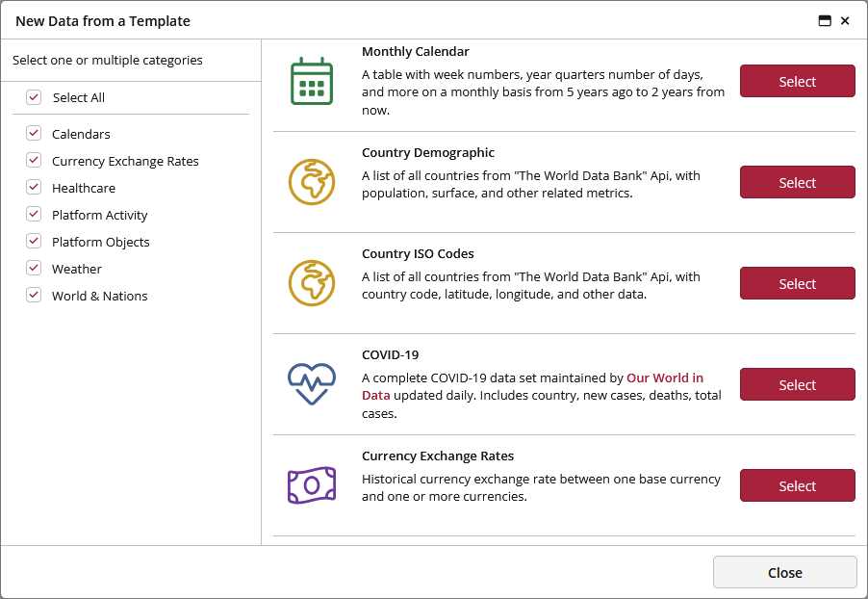Close dialog with the X icon
The width and height of the screenshot is (868, 599).
[x=845, y=21]
